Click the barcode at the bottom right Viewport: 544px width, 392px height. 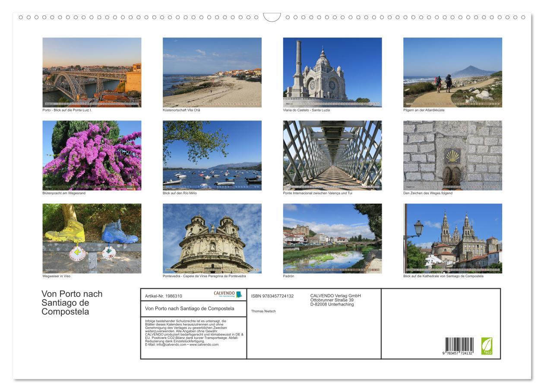tap(459, 345)
